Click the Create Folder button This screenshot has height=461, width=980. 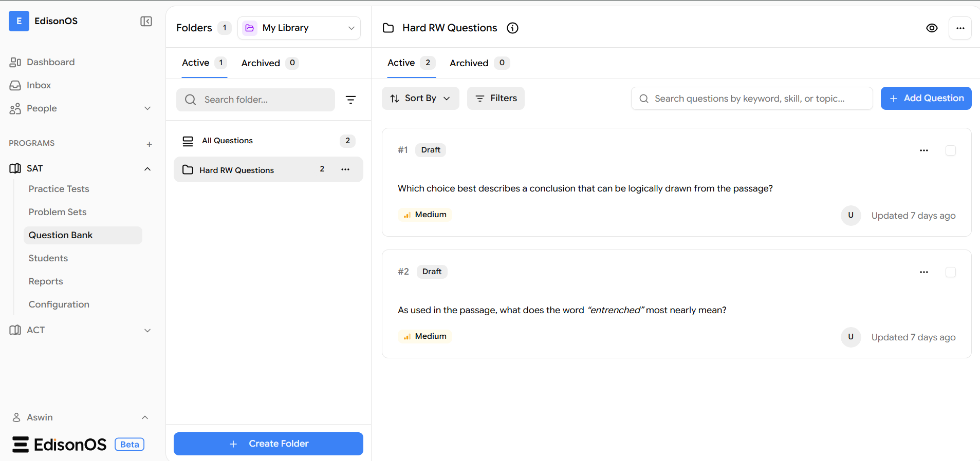click(x=268, y=444)
